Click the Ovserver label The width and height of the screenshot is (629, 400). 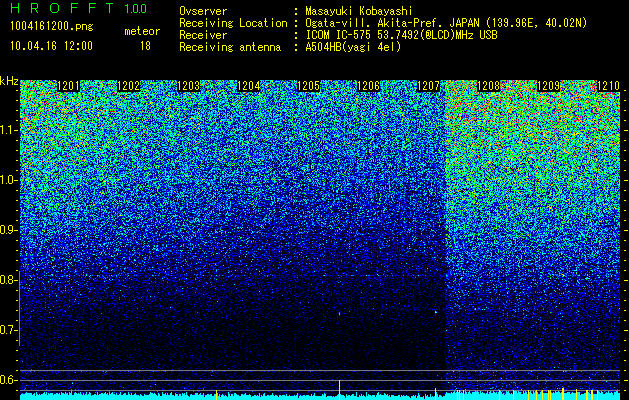click(203, 11)
